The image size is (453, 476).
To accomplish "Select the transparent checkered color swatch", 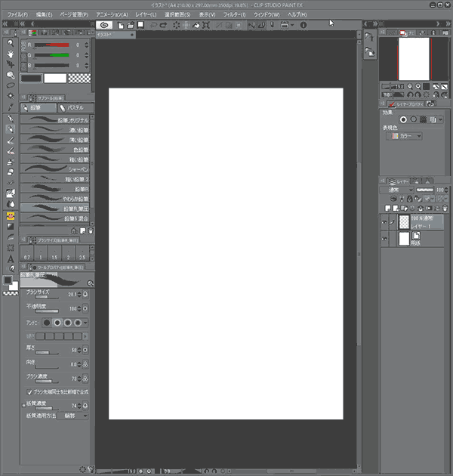I will (79, 79).
